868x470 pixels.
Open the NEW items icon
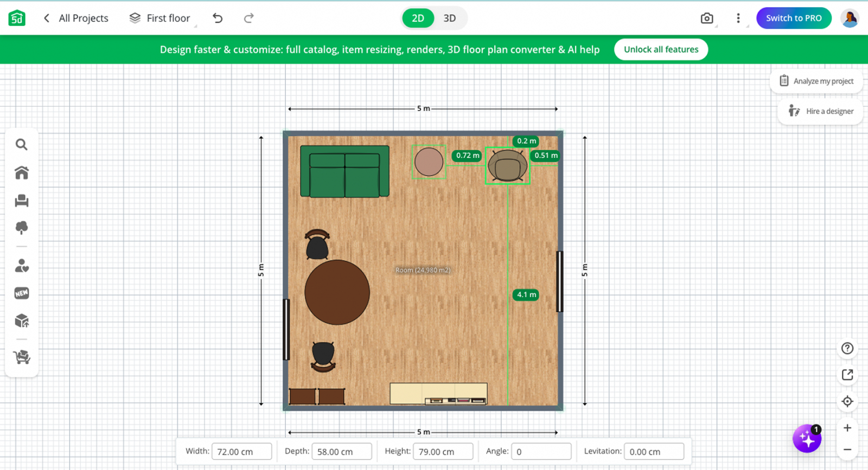(x=22, y=293)
